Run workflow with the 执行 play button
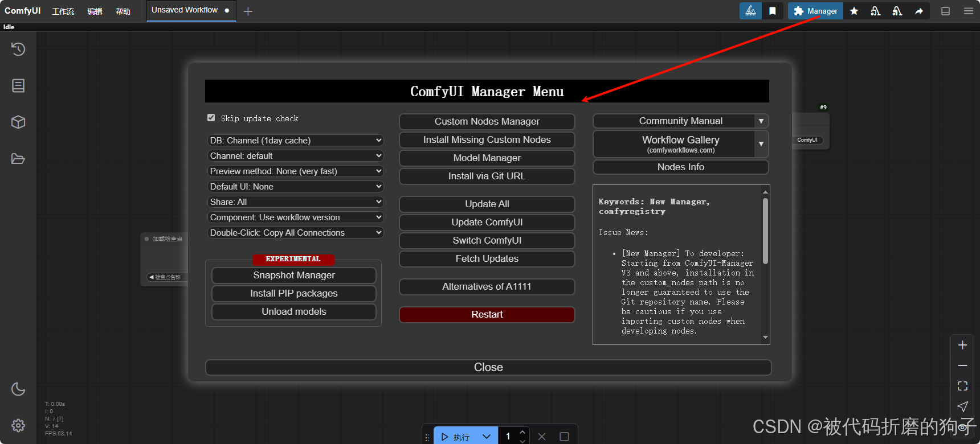980x444 pixels. point(455,437)
